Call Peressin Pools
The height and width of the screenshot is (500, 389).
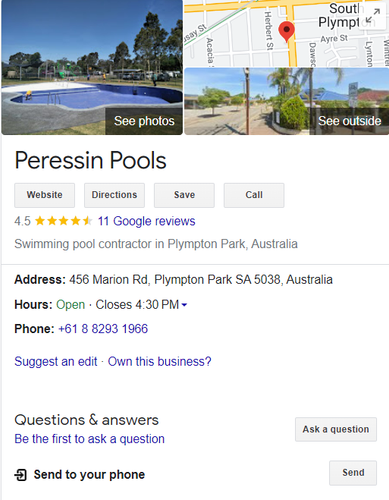(254, 195)
